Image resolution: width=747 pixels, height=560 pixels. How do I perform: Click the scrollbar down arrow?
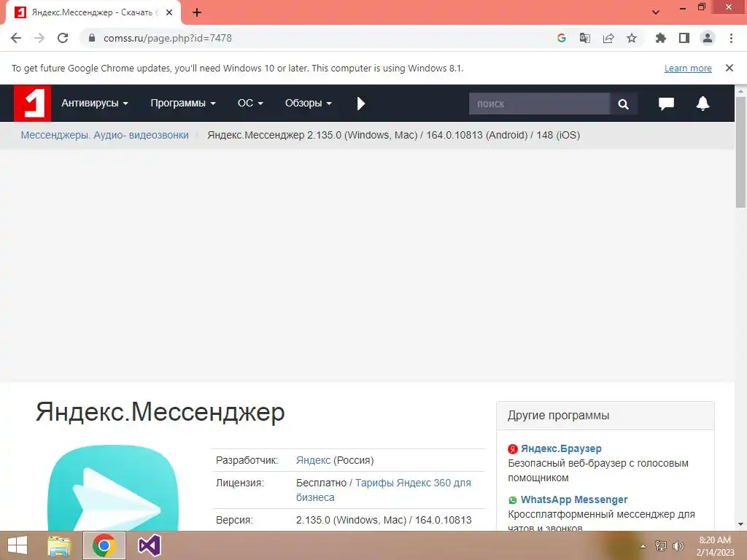[x=740, y=524]
